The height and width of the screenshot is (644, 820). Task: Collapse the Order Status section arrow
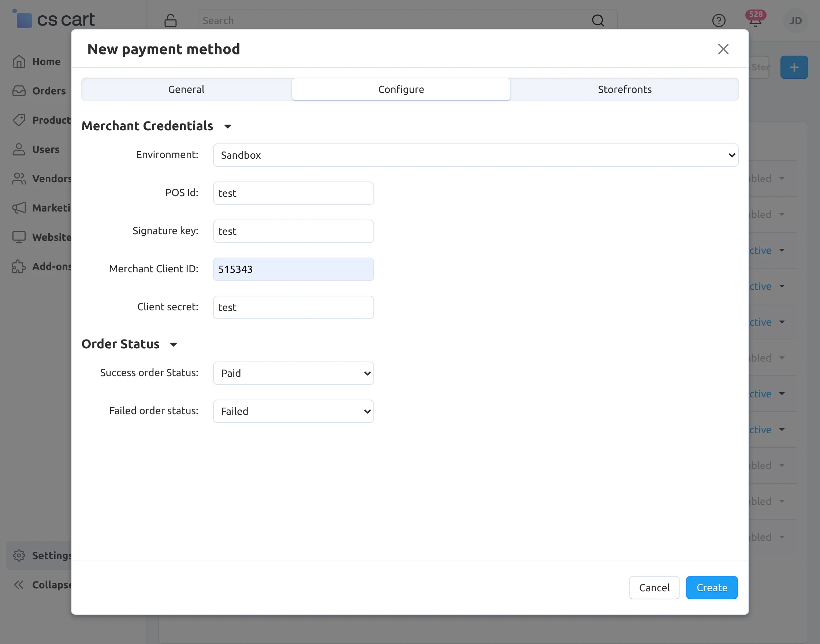(174, 344)
